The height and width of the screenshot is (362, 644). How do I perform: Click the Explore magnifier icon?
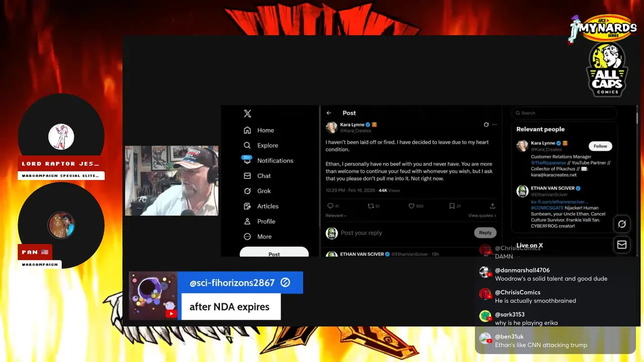point(247,145)
